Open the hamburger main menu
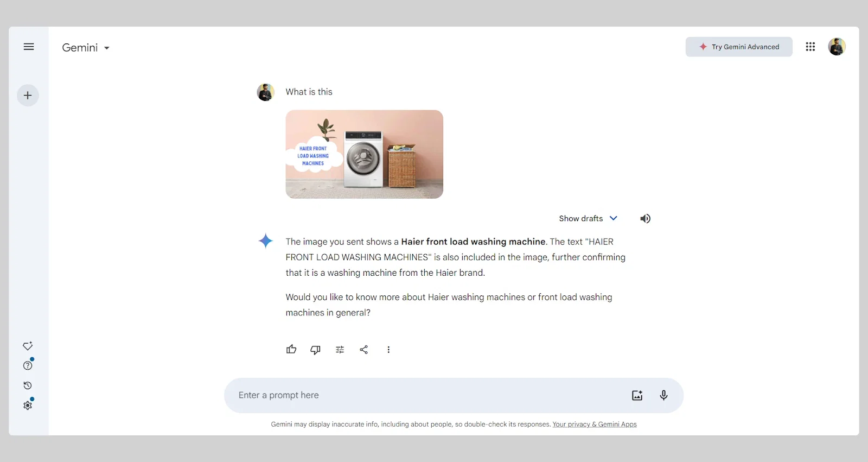Image resolution: width=868 pixels, height=462 pixels. coord(29,47)
